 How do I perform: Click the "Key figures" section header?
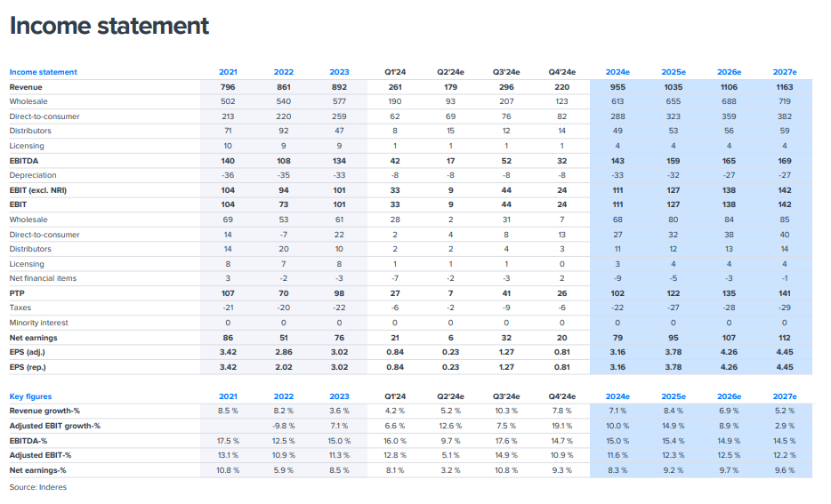point(30,396)
